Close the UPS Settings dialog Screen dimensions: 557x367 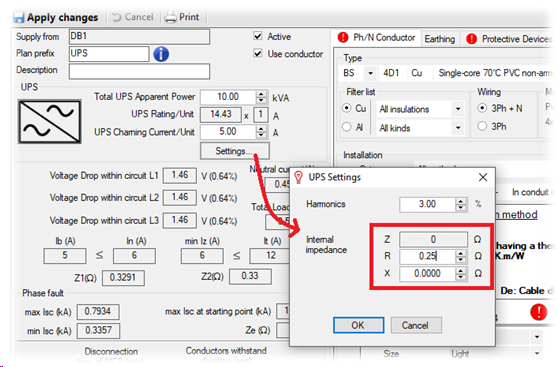[483, 177]
